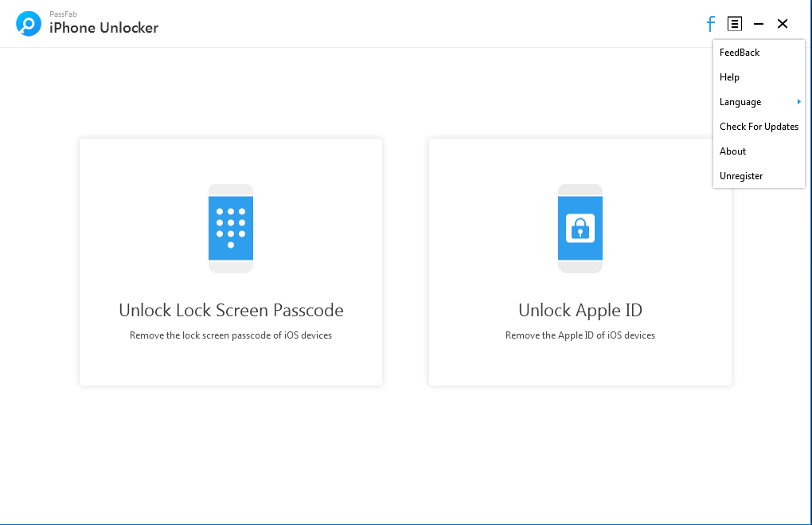Open the About menu entry

(x=759, y=151)
